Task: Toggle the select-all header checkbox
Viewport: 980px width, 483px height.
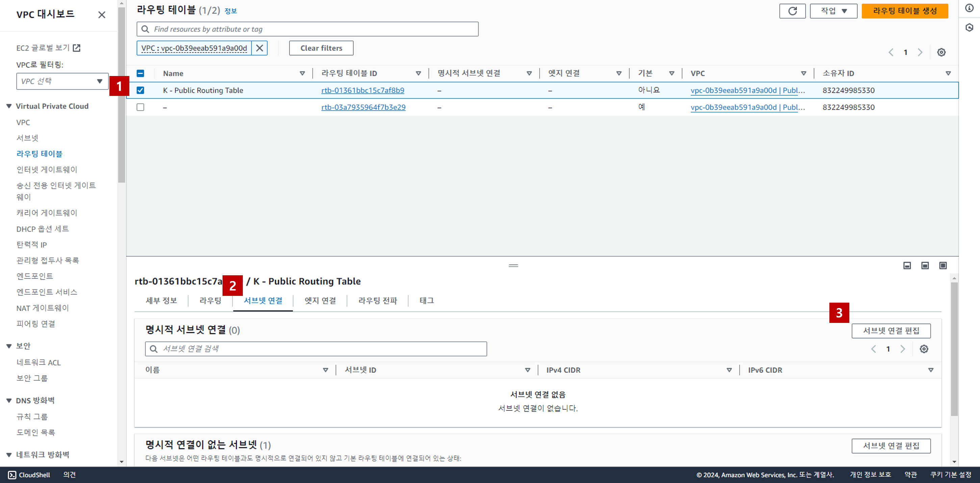Action: [x=140, y=73]
